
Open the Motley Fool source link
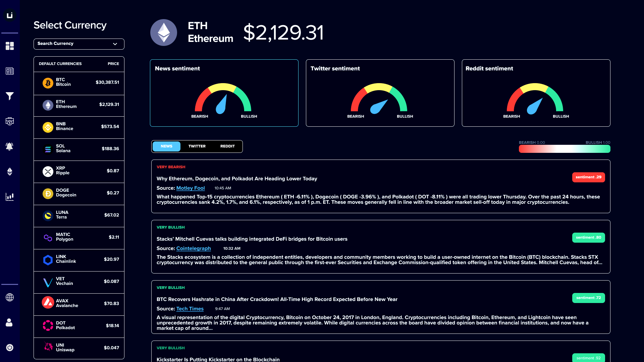[x=190, y=188]
